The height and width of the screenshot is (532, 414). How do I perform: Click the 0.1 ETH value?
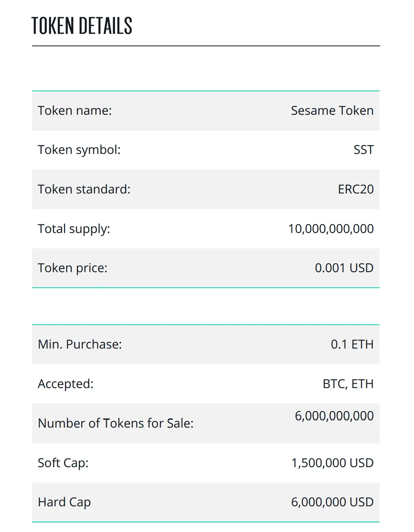point(352,344)
